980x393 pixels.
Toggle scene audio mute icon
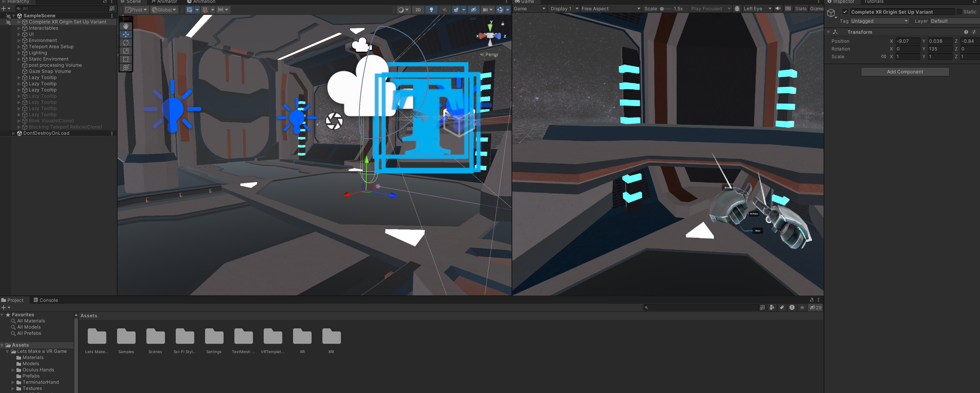pyautogui.click(x=444, y=10)
